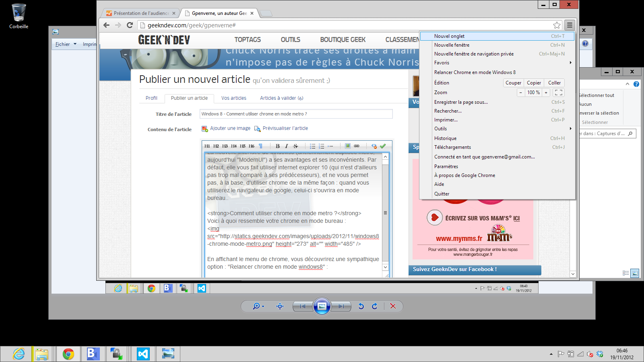This screenshot has height=362, width=644.
Task: Open Internet Explorer from the Windows taskbar
Action: click(x=19, y=354)
